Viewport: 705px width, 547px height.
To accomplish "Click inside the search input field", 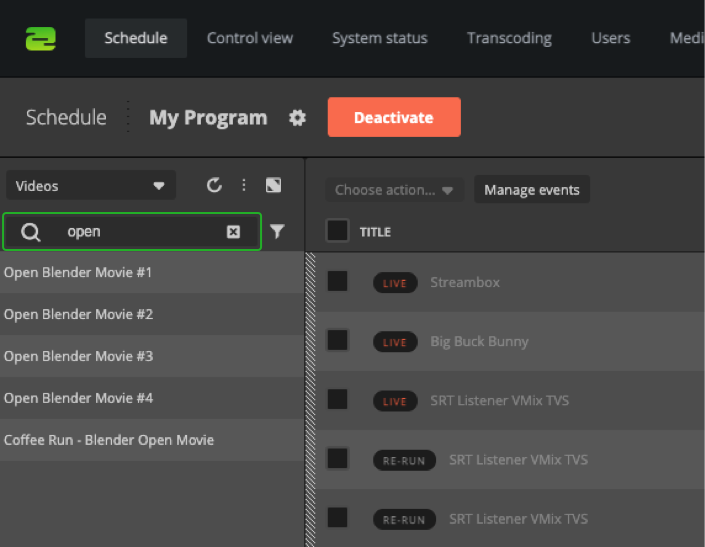I will (x=140, y=232).
